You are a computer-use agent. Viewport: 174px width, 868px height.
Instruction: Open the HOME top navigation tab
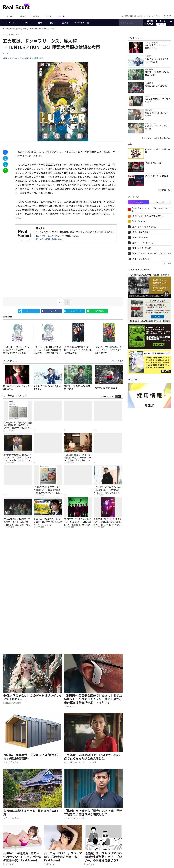(9, 16)
